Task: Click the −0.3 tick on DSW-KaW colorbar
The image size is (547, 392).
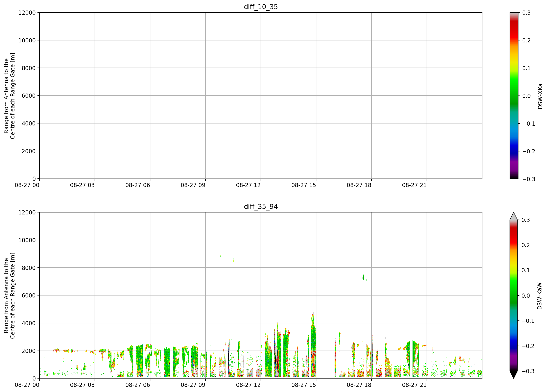Action: (x=528, y=371)
